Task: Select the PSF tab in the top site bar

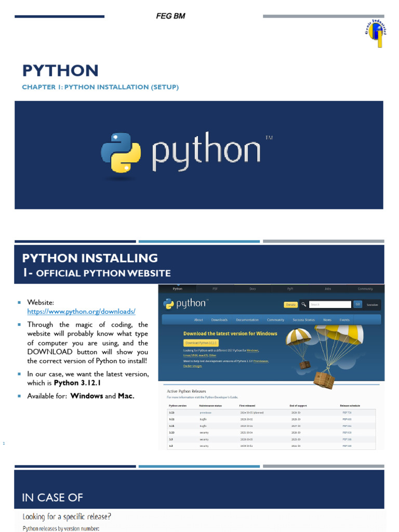Action: click(215, 289)
